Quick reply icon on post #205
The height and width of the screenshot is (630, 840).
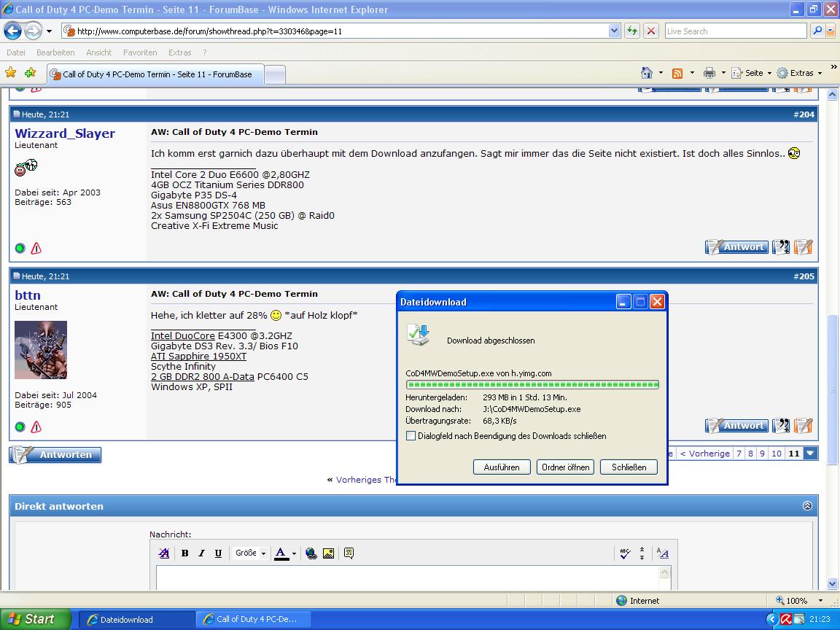pyautogui.click(x=803, y=425)
